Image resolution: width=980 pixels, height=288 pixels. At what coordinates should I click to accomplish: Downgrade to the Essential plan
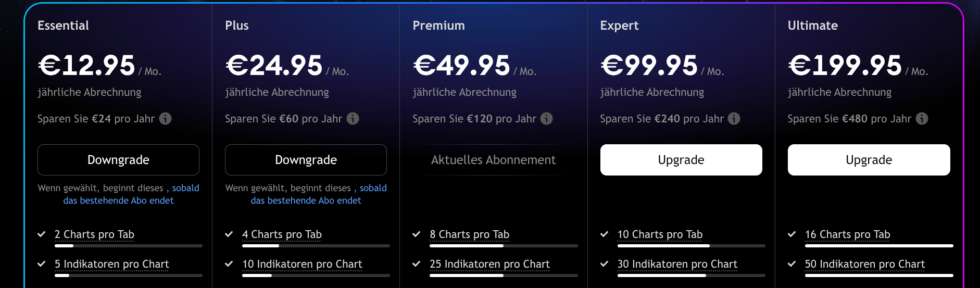(x=118, y=160)
